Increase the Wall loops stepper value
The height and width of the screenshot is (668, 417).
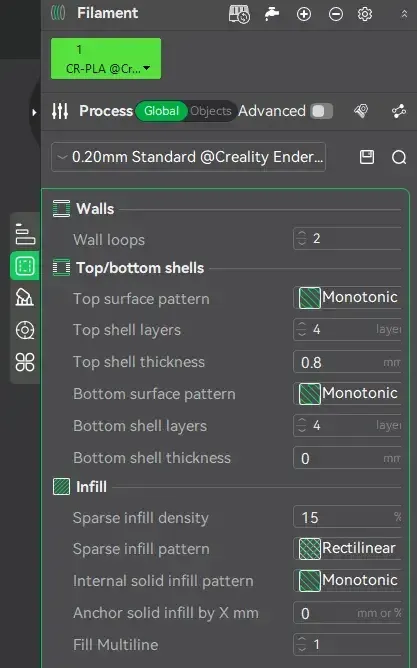(302, 234)
